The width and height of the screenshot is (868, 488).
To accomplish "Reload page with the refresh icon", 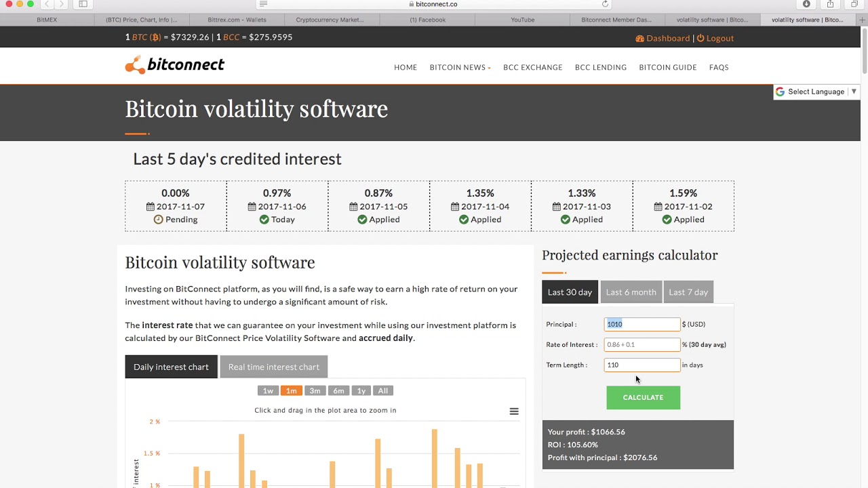I will pyautogui.click(x=605, y=4).
